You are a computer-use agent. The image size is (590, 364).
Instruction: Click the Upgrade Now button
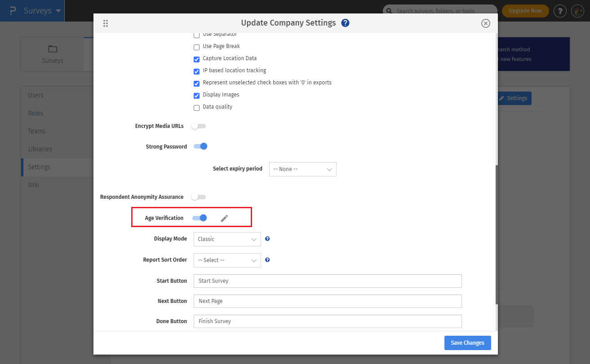click(x=525, y=11)
